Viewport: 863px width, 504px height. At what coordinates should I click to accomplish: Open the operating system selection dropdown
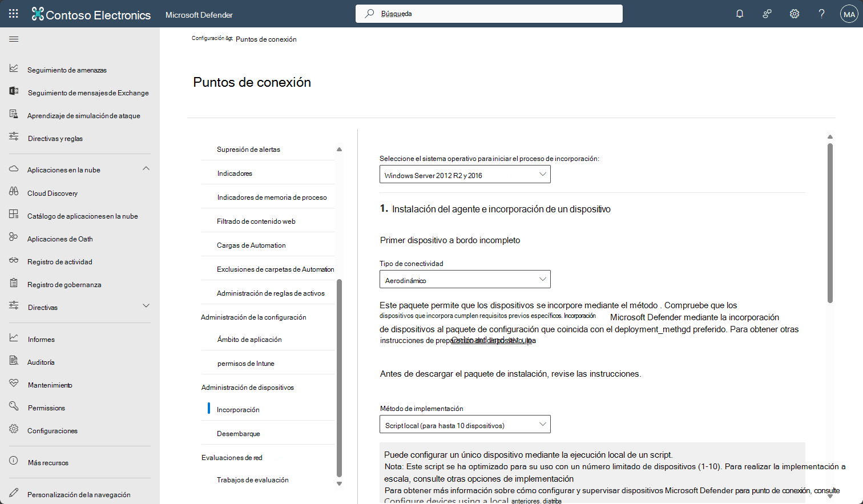pyautogui.click(x=465, y=174)
